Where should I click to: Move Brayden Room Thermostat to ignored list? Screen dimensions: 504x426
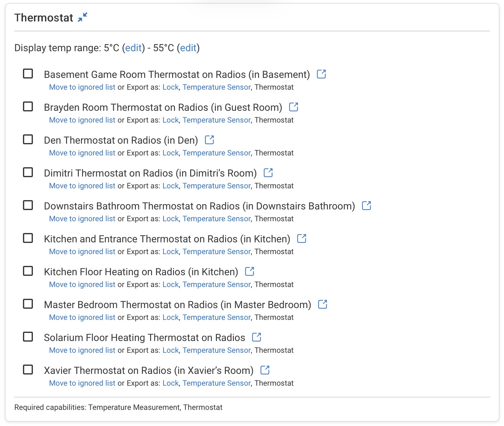[x=82, y=120]
